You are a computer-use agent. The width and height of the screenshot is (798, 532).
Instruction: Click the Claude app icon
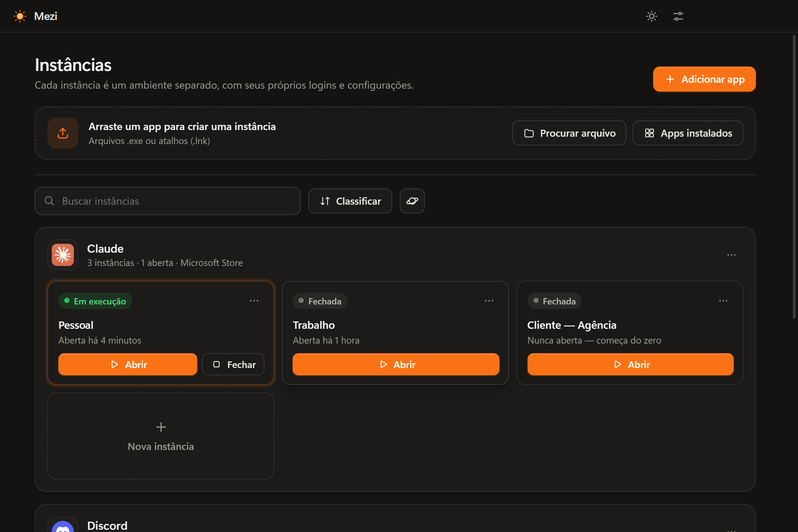pos(63,255)
